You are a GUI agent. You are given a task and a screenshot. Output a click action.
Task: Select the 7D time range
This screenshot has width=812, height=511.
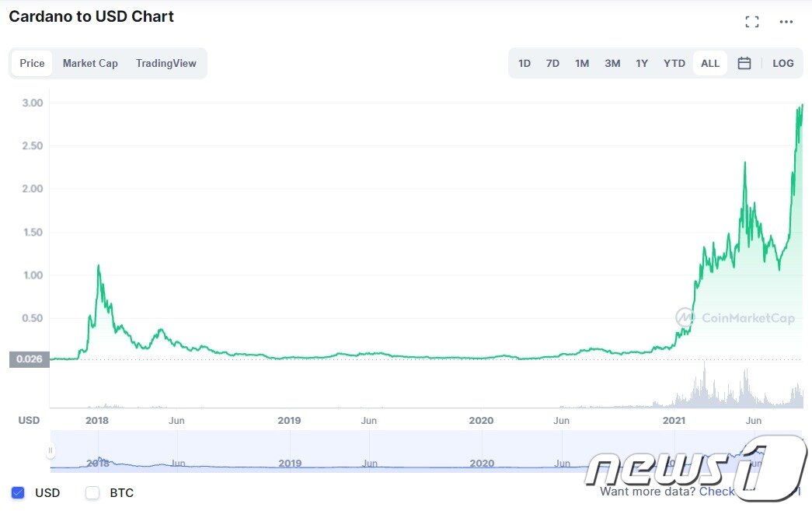coord(552,63)
